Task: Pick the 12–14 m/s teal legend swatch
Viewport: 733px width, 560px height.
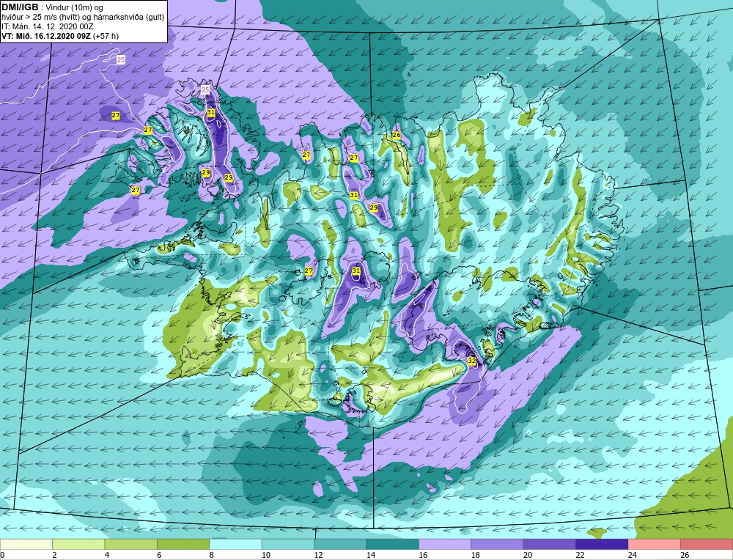Action: tap(340, 545)
